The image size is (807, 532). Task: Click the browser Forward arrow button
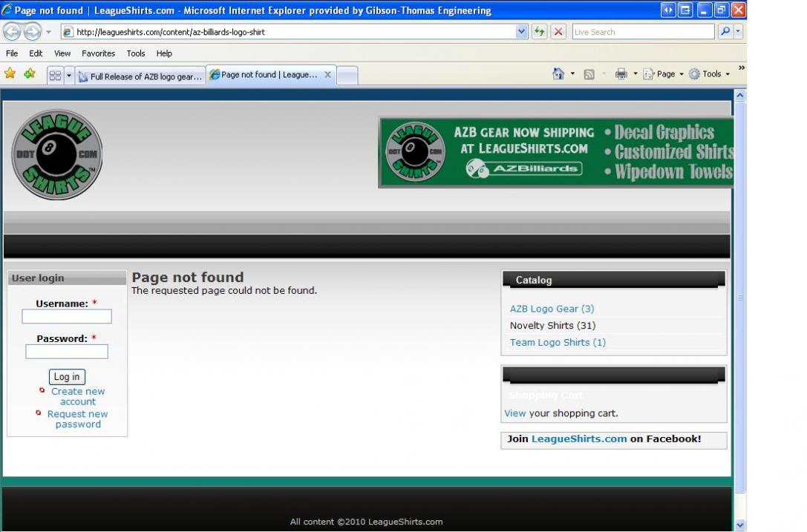[33, 32]
